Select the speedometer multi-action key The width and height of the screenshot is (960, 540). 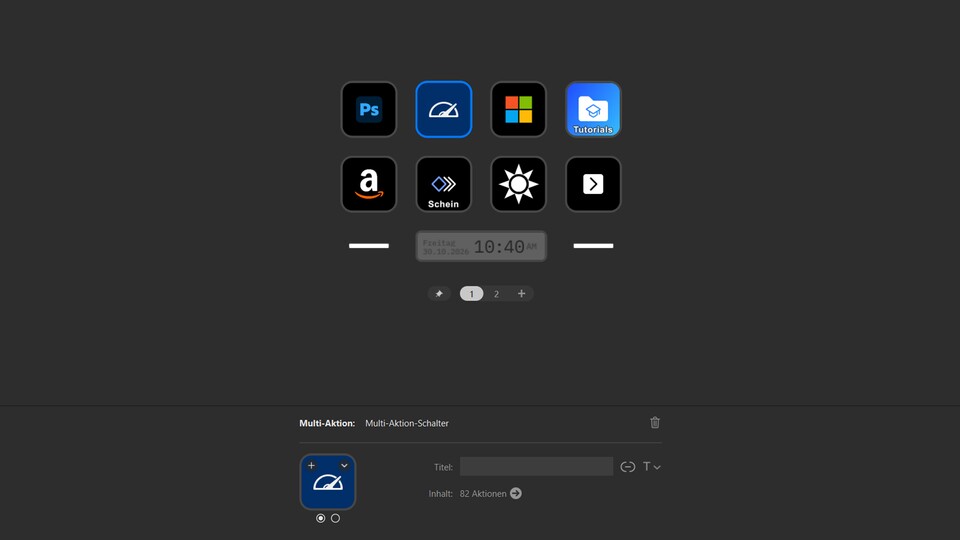click(443, 110)
